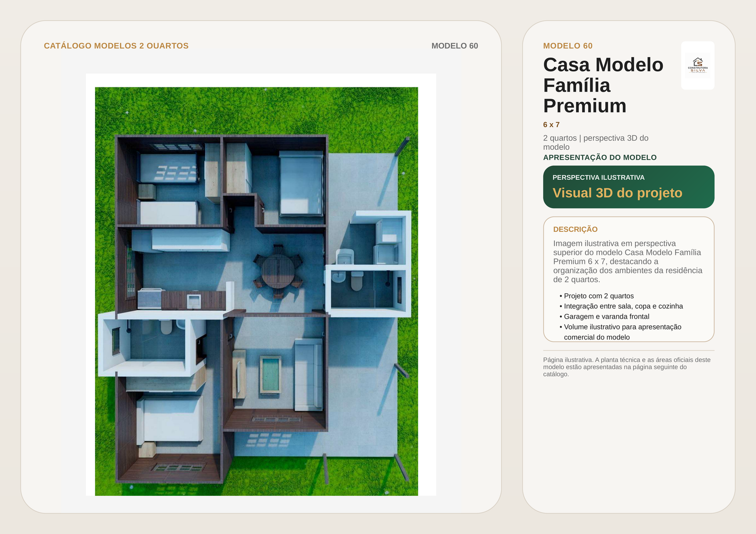Click the 'Garagem e varanda frontal' bullet

(x=604, y=317)
